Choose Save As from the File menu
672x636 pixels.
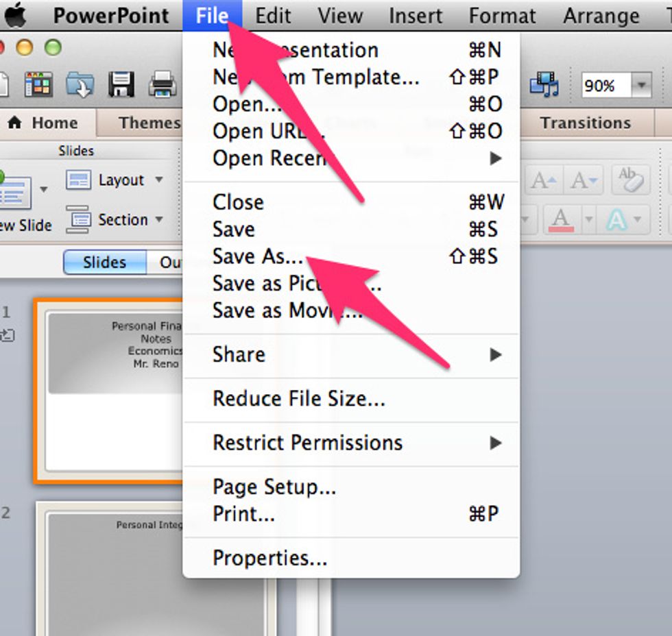[257, 256]
